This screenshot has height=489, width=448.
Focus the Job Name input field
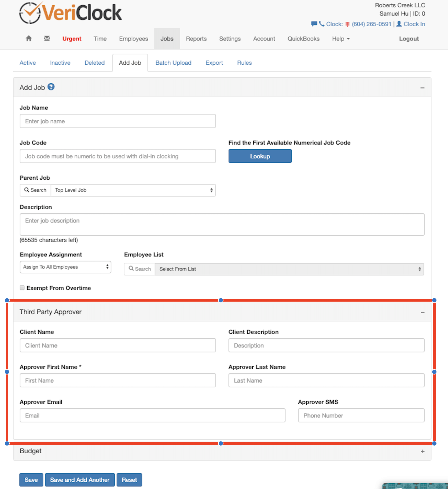click(x=118, y=121)
